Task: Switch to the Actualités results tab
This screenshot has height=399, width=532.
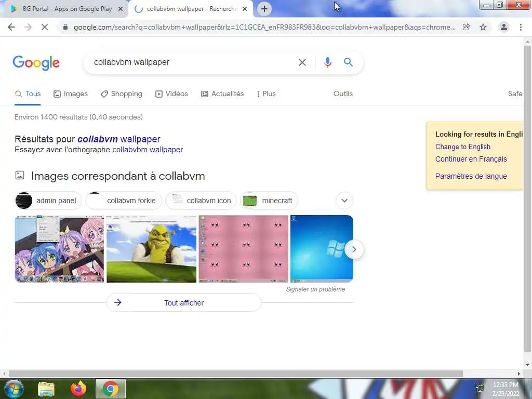Action: coord(222,94)
